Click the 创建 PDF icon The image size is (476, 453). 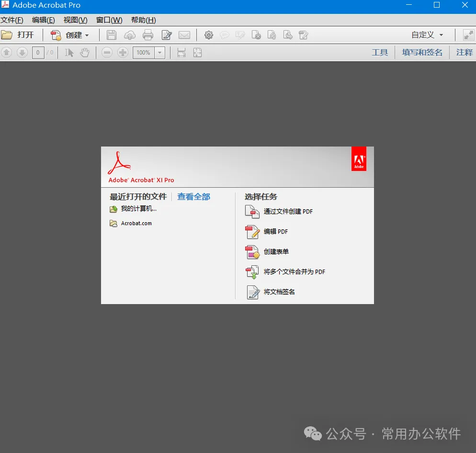tap(56, 35)
